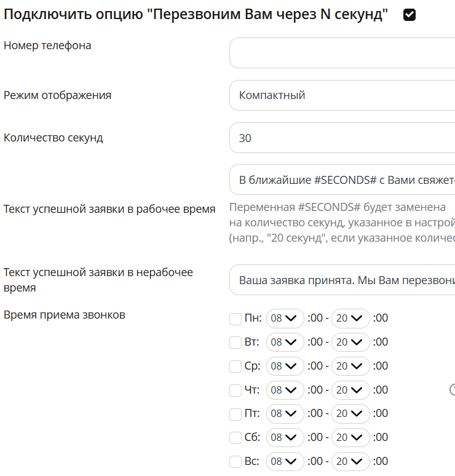Open the Вс start hour dropdown (08)

pos(285,461)
